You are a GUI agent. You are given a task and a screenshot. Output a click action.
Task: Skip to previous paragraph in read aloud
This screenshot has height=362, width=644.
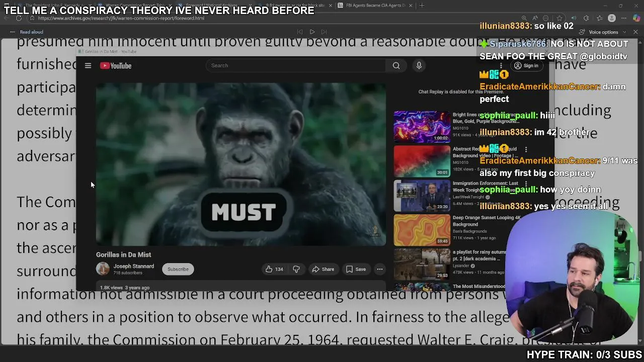point(300,32)
